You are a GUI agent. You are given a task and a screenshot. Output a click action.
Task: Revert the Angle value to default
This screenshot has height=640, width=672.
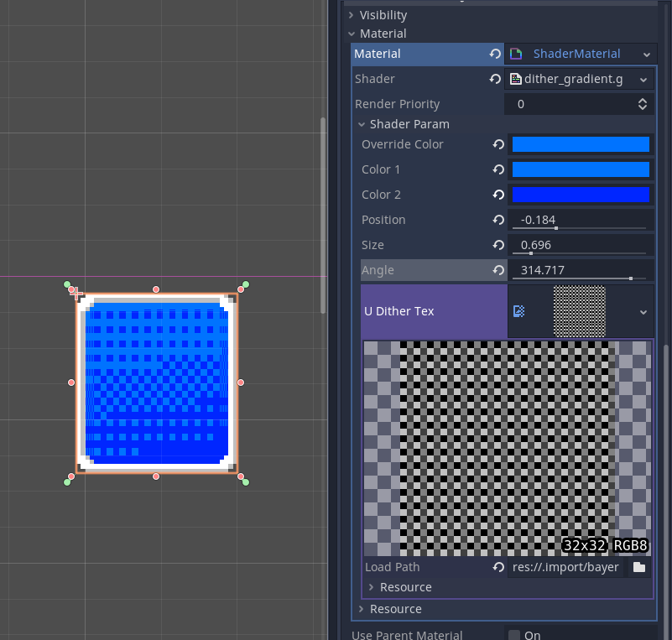pos(498,270)
